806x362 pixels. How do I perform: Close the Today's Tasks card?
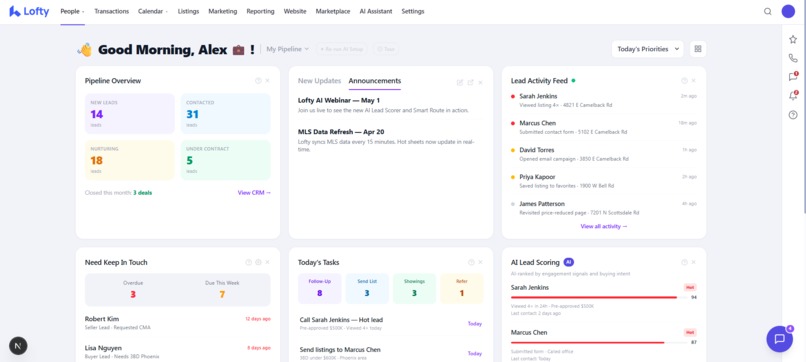click(480, 262)
